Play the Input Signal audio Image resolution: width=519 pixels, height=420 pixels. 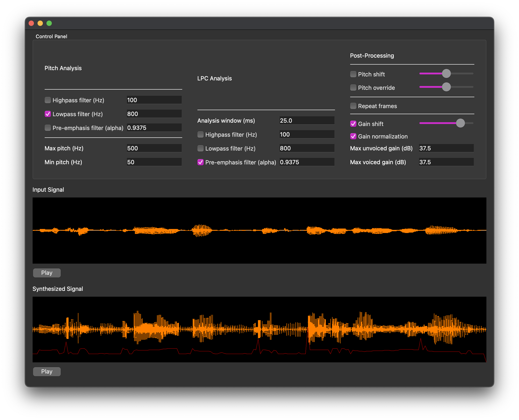click(47, 273)
